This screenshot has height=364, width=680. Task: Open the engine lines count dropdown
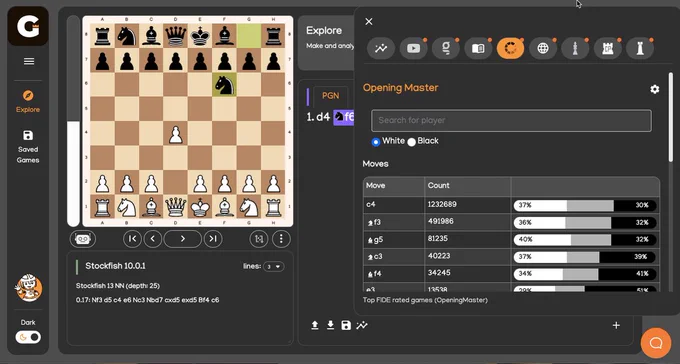click(273, 266)
